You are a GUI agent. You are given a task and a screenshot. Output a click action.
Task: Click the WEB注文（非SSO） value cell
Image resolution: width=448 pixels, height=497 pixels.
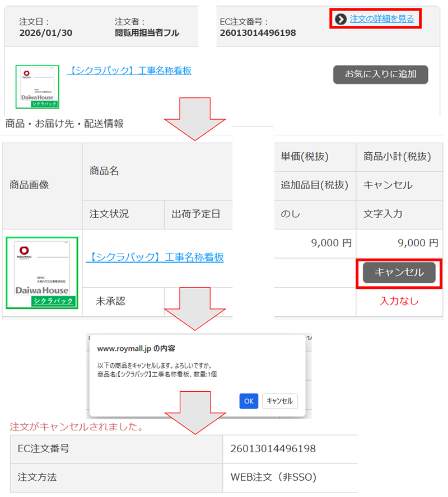tap(273, 477)
